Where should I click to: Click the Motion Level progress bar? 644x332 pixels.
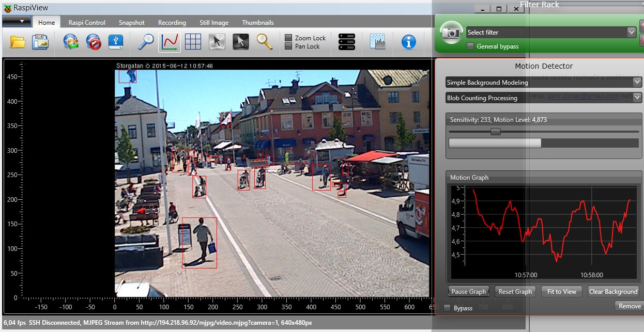(544, 143)
